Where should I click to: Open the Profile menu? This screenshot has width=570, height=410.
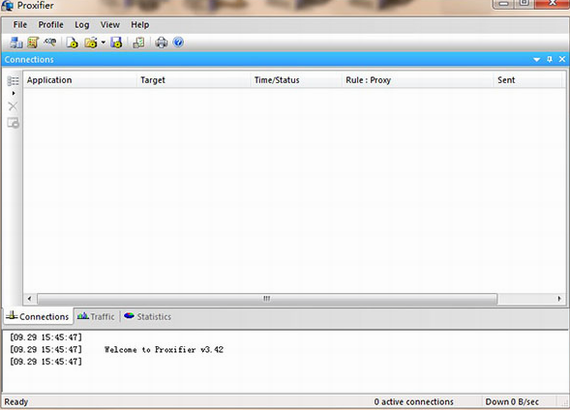(51, 25)
